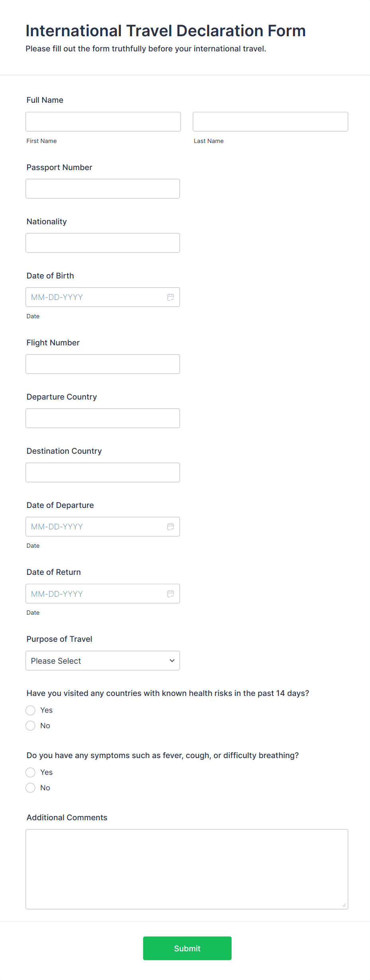Click the Purpose of Travel chevron arrow

pyautogui.click(x=172, y=661)
